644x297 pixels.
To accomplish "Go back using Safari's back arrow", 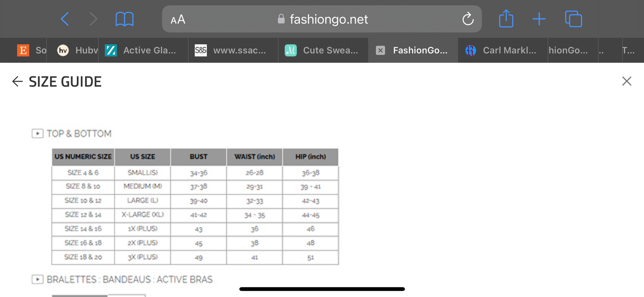I will tap(65, 19).
